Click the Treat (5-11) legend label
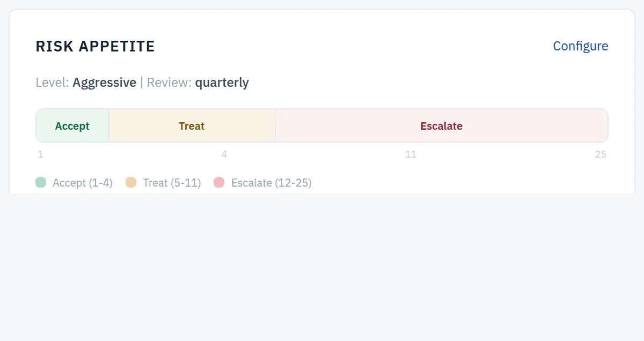The width and height of the screenshot is (644, 341). coord(172,183)
